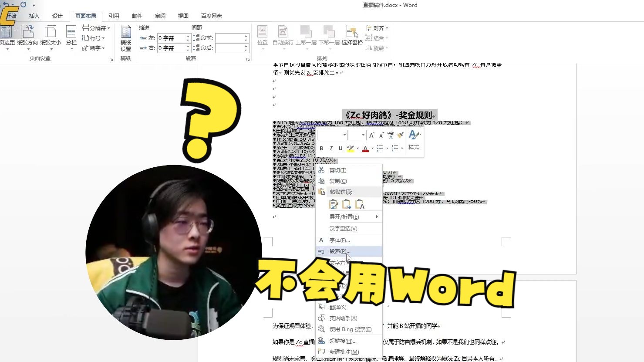Screen dimensions: 644x362
Task: Choose 新建批注(M) from the context menu
Action: (349, 352)
